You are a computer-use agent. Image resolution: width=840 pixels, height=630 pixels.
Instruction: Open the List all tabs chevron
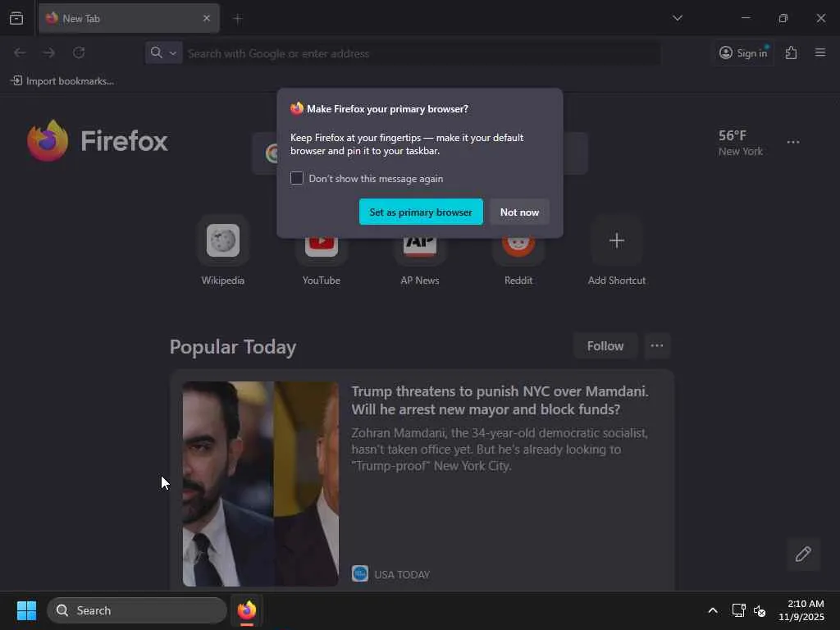coord(677,18)
